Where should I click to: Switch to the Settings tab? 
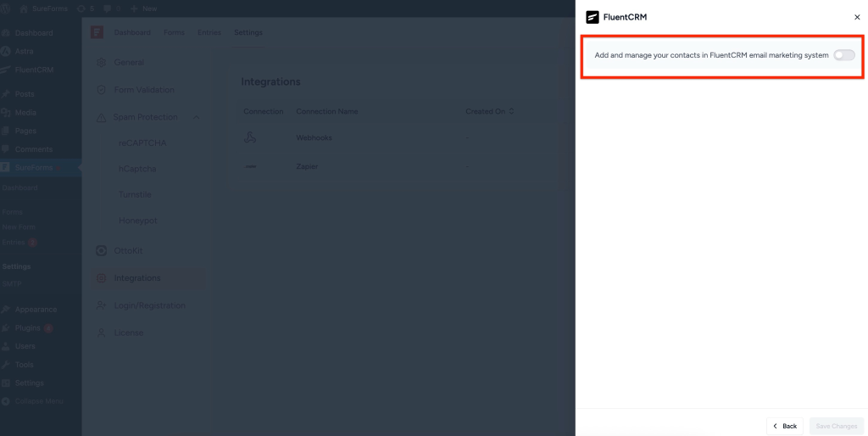coord(248,33)
